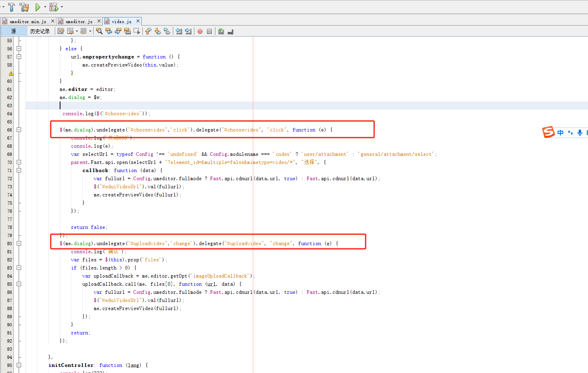
Task: Click the warning icon in the line 59 gutter
Action: [11, 73]
